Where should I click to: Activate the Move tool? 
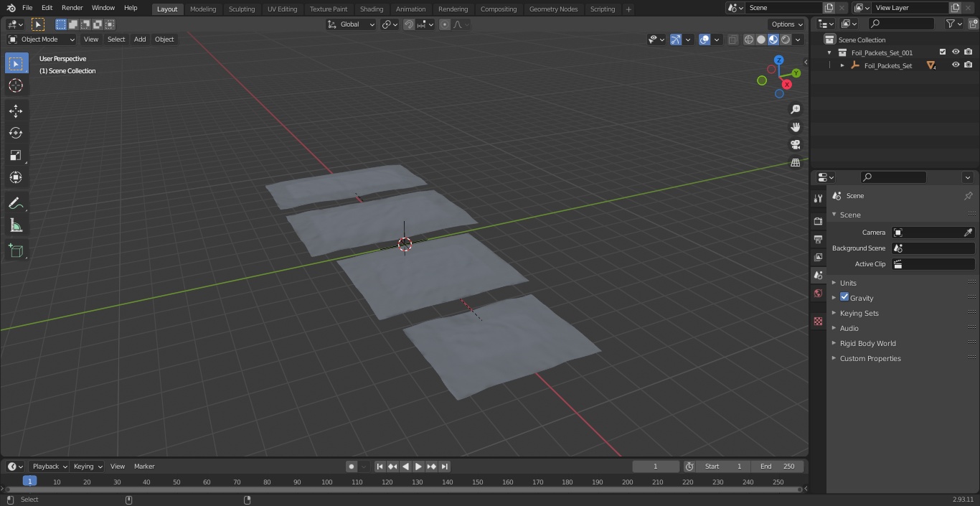click(16, 111)
